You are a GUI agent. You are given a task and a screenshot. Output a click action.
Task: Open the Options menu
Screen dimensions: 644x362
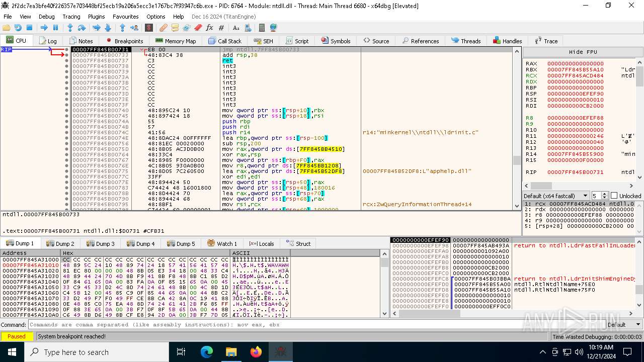[x=156, y=17]
